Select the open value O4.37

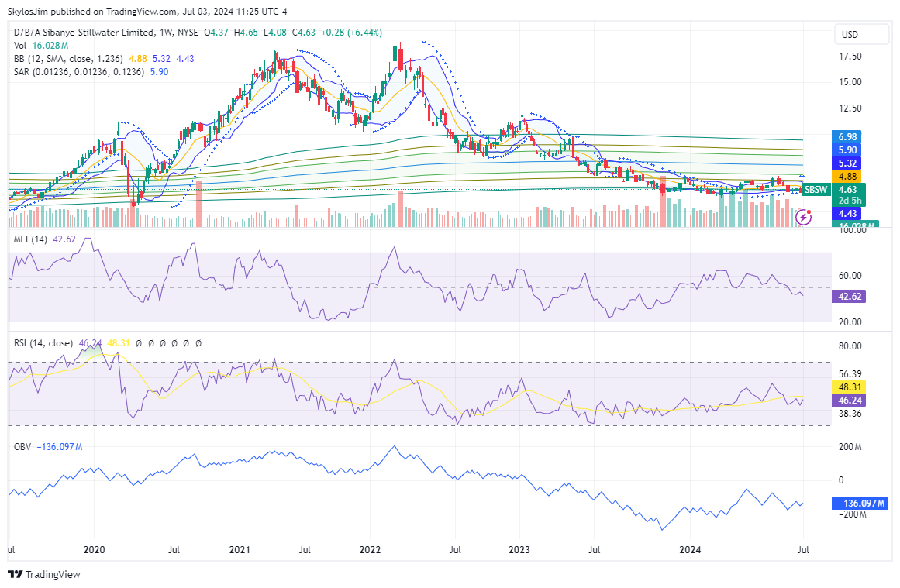tap(216, 33)
